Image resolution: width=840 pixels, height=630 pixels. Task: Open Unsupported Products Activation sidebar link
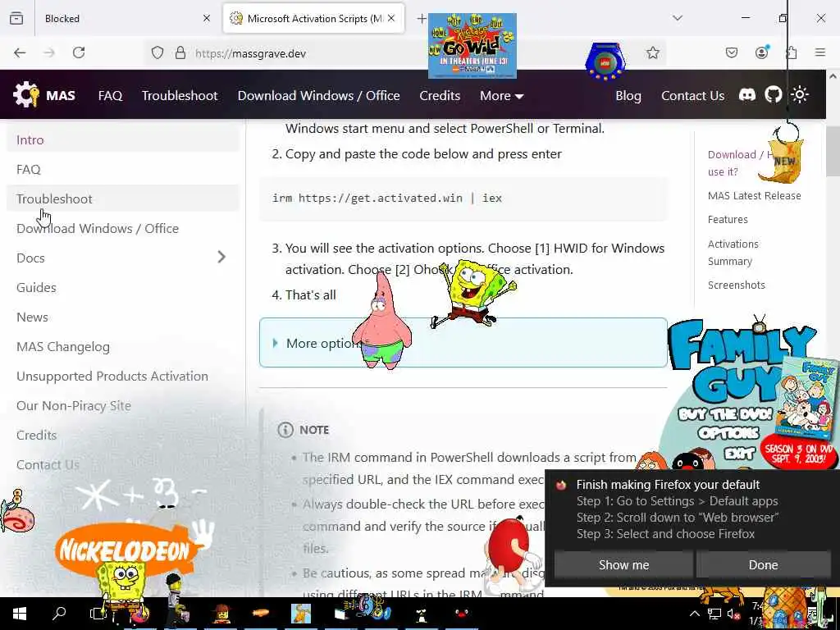[x=123, y=376]
